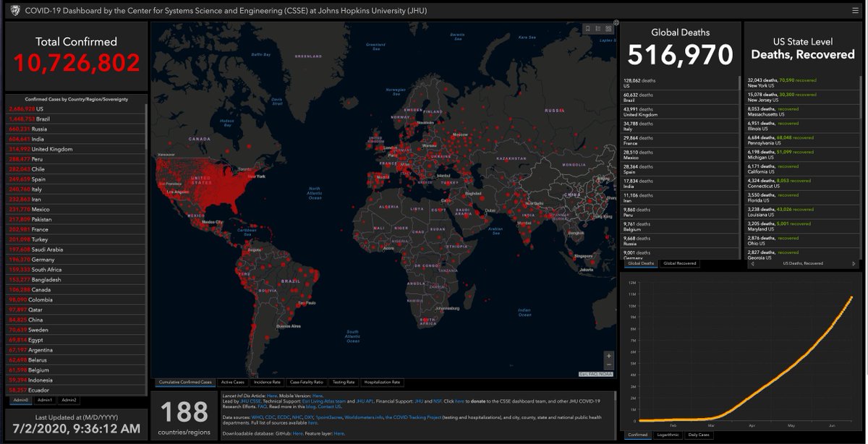Open the map legend icon
This screenshot has height=444, width=868.
click(x=598, y=30)
